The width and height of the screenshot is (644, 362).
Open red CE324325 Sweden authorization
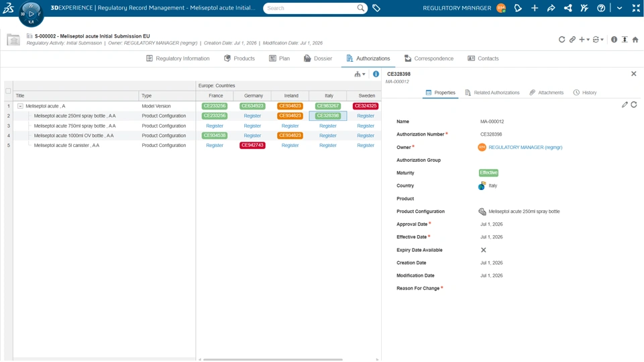pyautogui.click(x=366, y=105)
